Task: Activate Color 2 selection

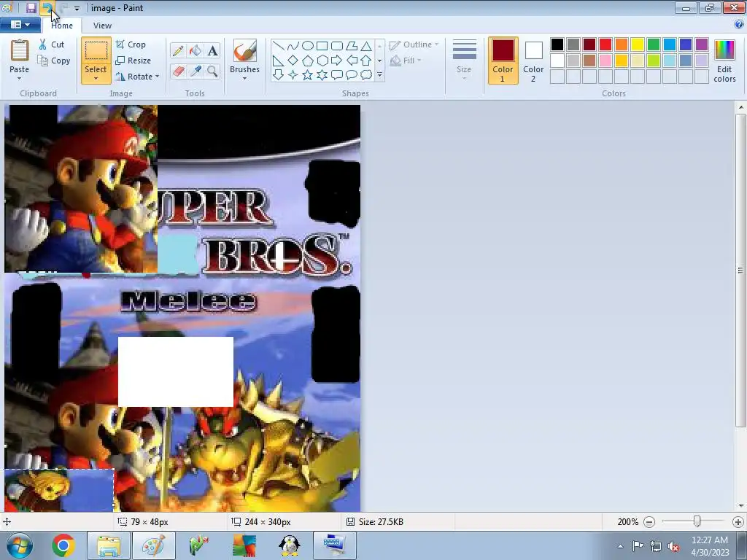Action: point(533,61)
